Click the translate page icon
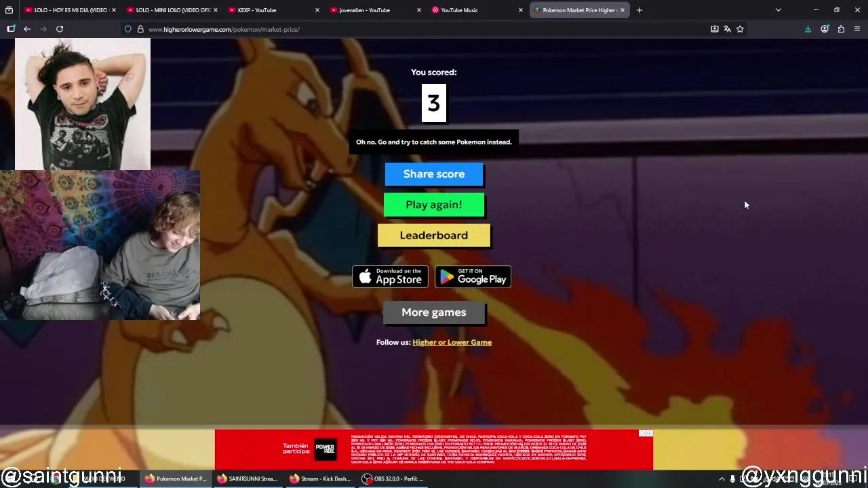Viewport: 868px width, 488px height. pyautogui.click(x=727, y=29)
